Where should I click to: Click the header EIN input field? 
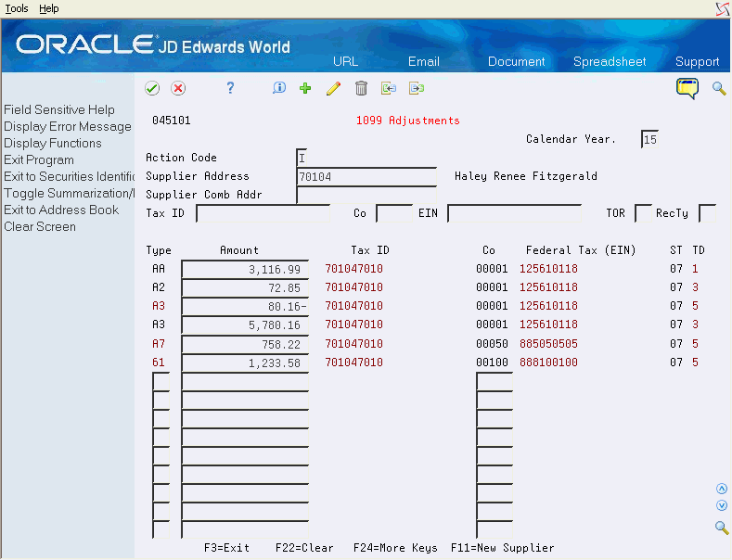(515, 214)
